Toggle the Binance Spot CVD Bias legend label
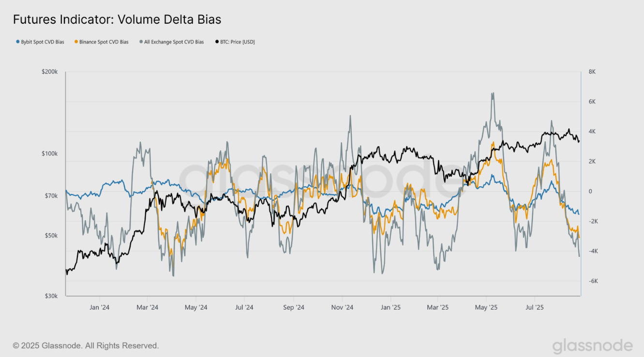Image resolution: width=644 pixels, height=357 pixels. click(x=104, y=42)
